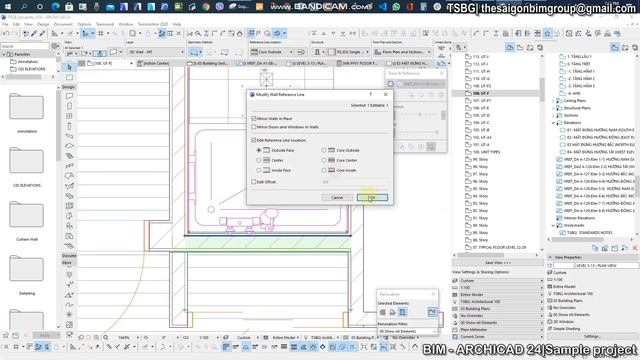Click the Renovation 'new' status icon
Screen dimensions: 640x360
[402, 312]
